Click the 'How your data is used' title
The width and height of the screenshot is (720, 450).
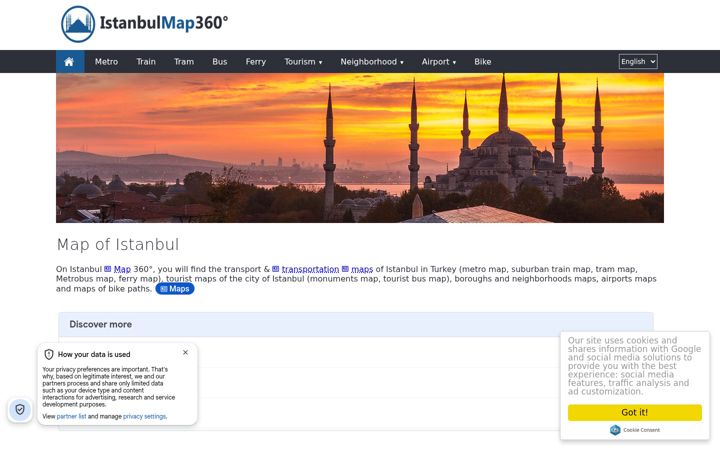[x=94, y=354]
